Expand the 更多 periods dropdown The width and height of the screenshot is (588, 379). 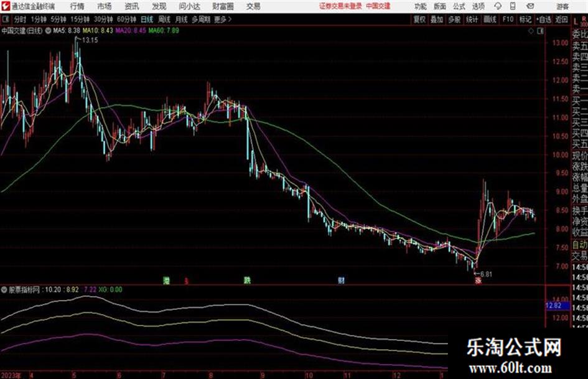[223, 19]
